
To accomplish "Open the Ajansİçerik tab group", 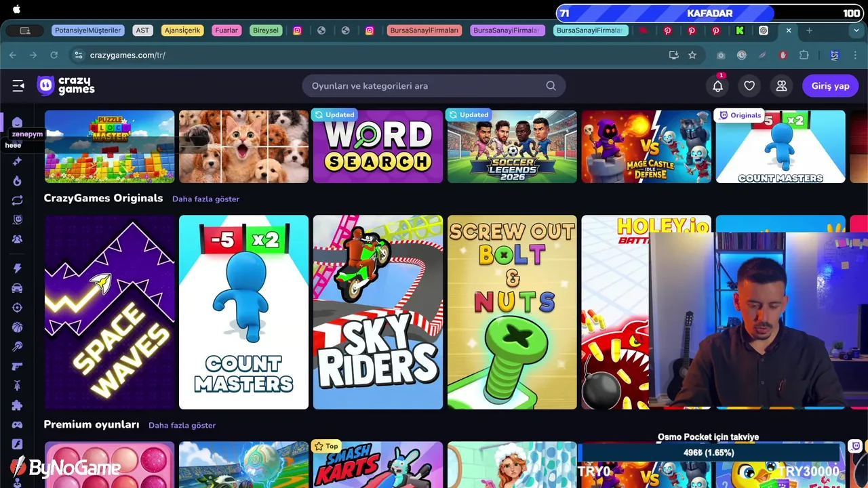I will pyautogui.click(x=182, y=30).
